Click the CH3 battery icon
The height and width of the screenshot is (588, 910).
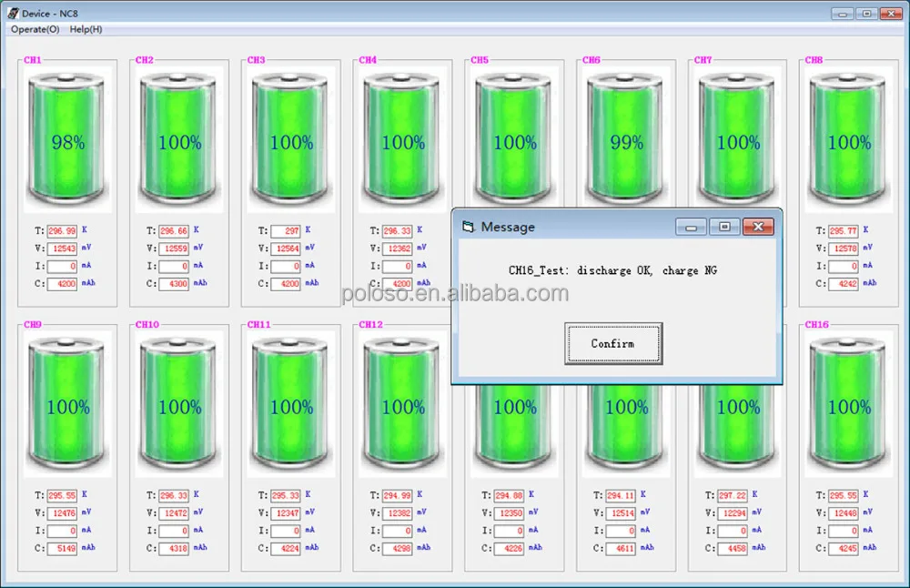click(290, 137)
